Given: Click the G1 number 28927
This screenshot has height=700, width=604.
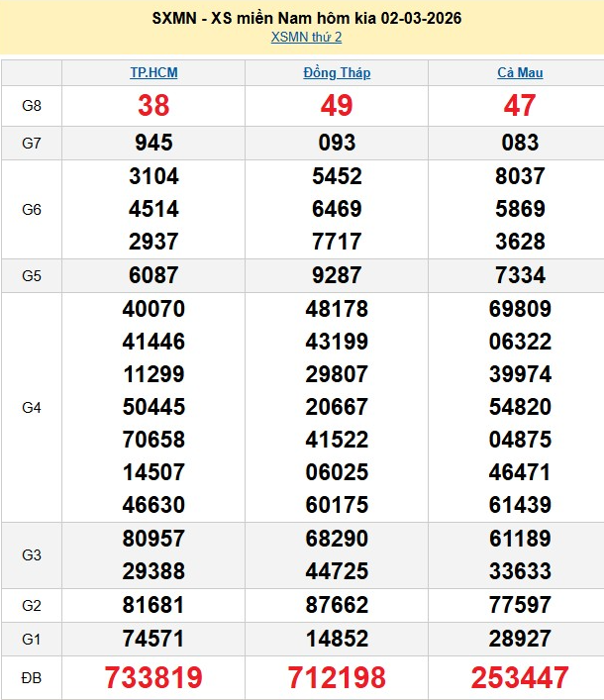Looking at the screenshot, I should click(x=520, y=636).
